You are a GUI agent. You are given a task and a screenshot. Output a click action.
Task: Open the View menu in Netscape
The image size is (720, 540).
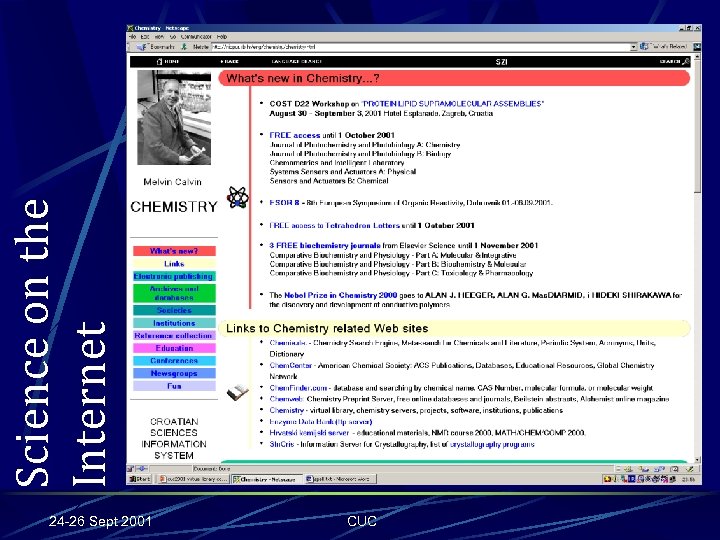(x=159, y=36)
